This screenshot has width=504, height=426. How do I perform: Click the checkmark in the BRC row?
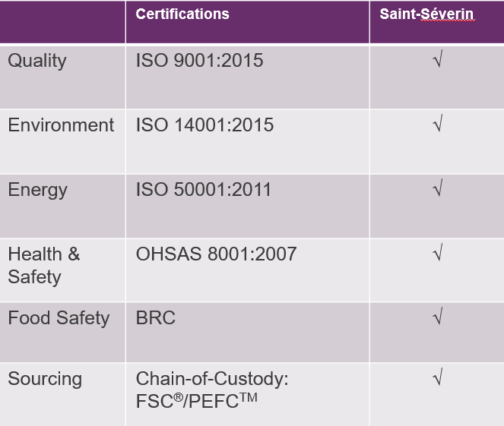click(x=438, y=316)
